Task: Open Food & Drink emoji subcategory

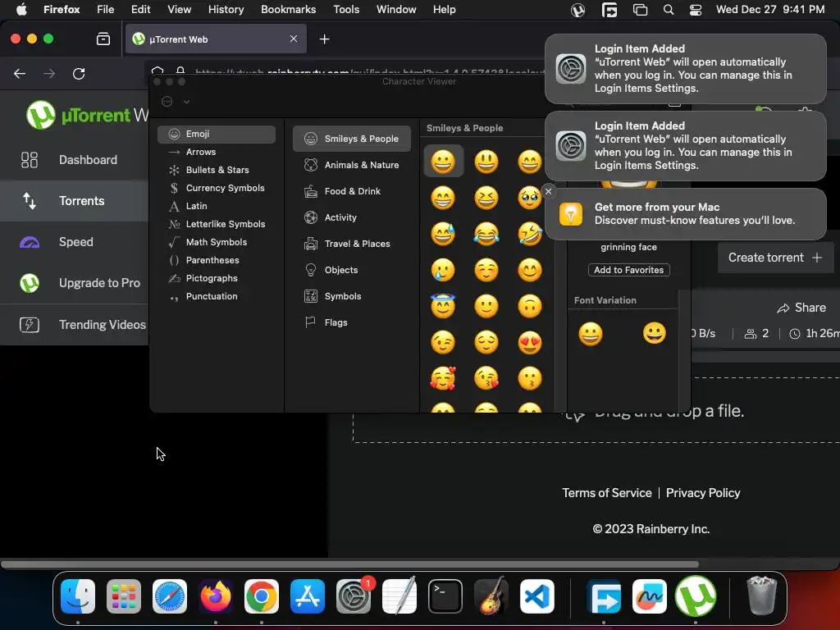Action: [351, 191]
